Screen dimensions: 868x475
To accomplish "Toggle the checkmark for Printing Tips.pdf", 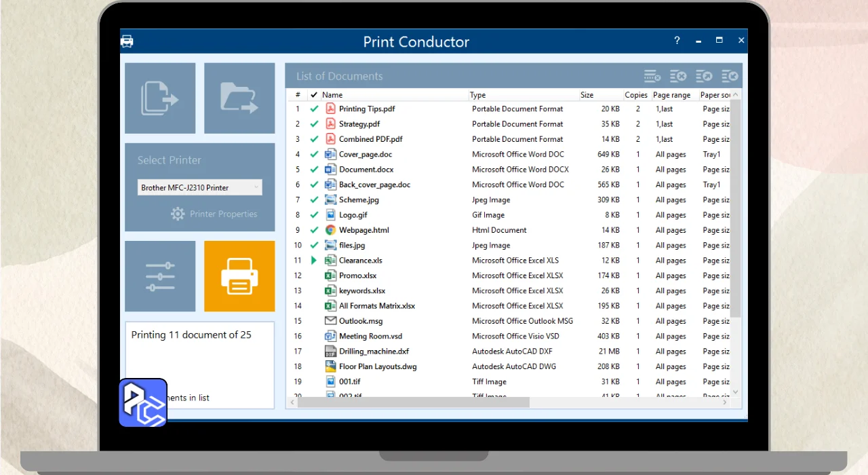I will [314, 109].
